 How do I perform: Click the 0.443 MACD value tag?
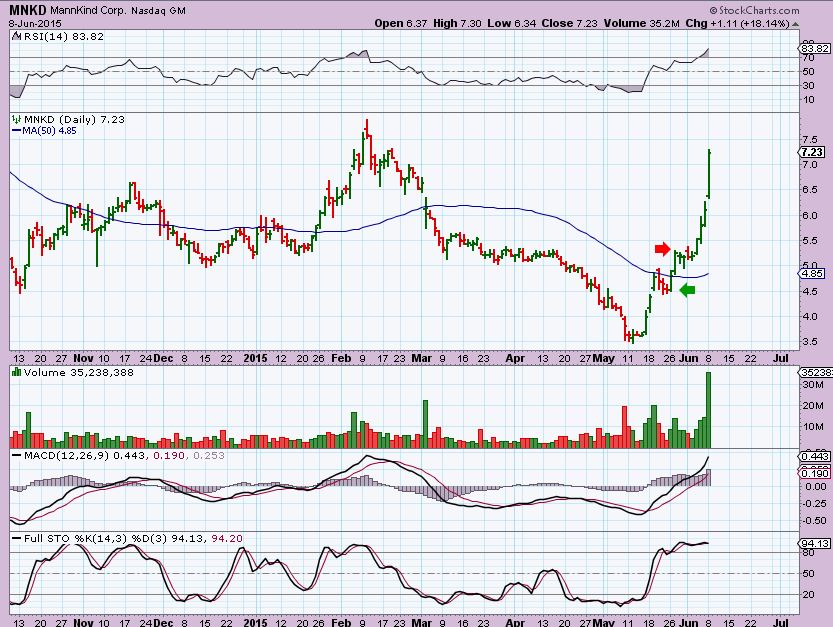point(815,457)
